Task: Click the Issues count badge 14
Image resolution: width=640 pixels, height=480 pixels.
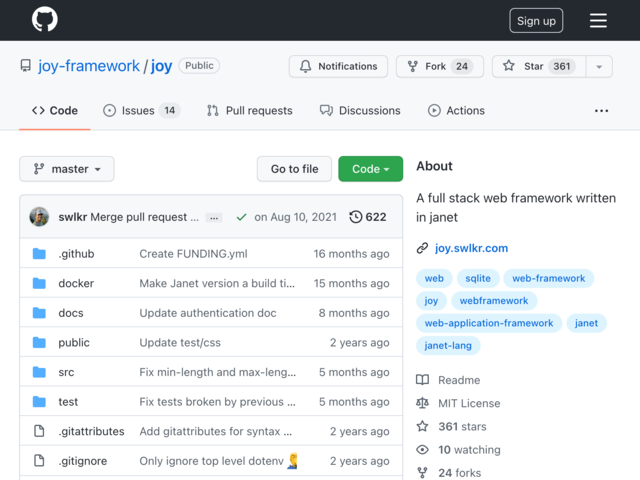Action: 170,111
